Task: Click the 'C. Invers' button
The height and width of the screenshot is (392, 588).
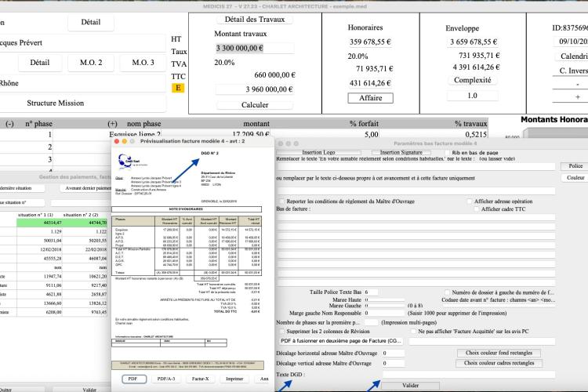Action: (572, 71)
